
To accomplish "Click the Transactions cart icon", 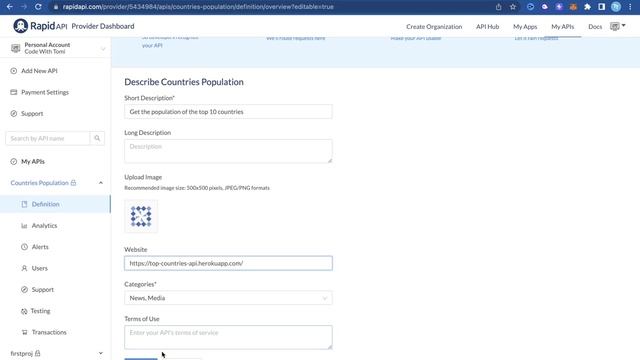I will pyautogui.click(x=24, y=332).
